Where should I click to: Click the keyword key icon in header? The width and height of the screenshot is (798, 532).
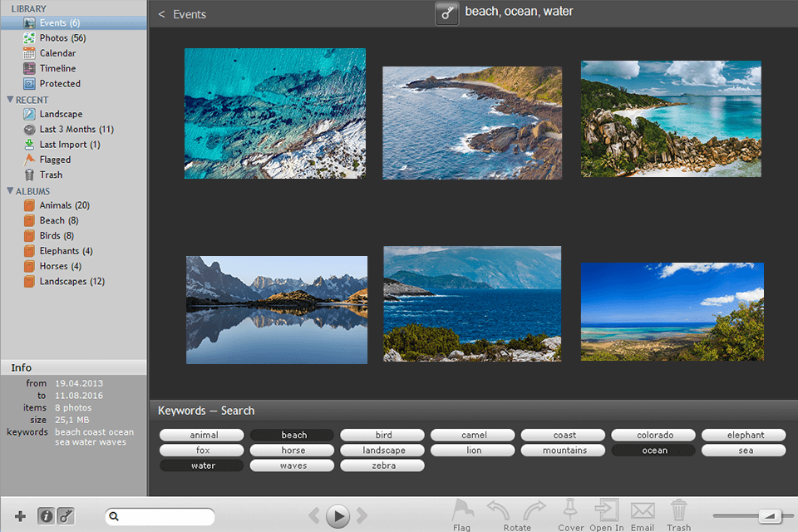(x=447, y=14)
